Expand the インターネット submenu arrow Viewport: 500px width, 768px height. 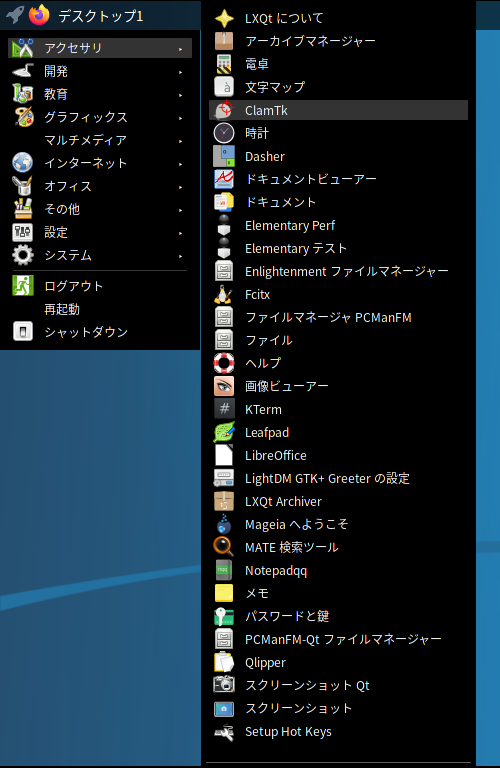[181, 165]
